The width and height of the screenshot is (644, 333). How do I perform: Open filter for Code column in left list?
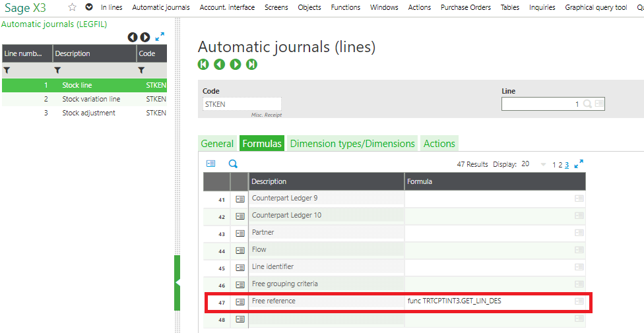pos(141,70)
